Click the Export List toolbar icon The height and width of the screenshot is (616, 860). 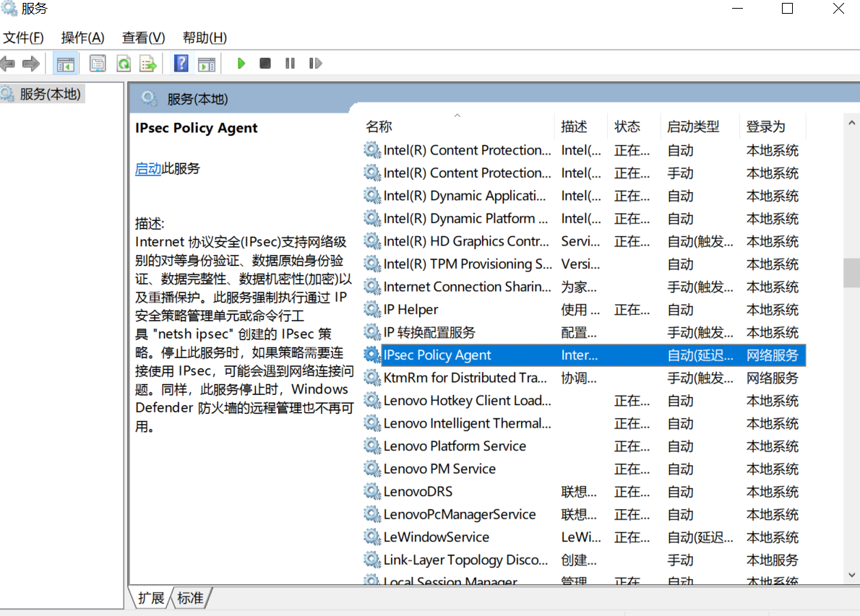pyautogui.click(x=148, y=64)
